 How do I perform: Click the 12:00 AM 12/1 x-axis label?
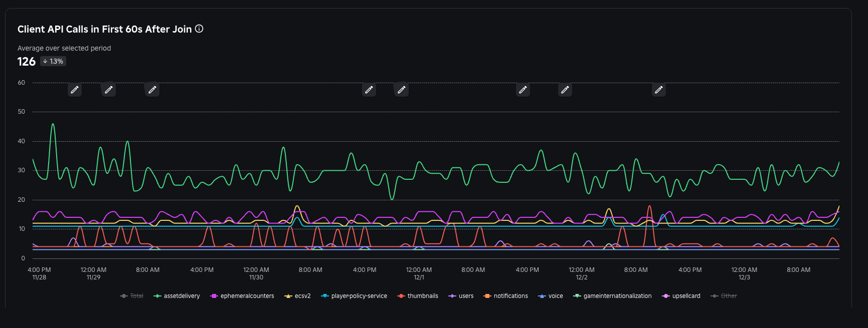click(419, 273)
